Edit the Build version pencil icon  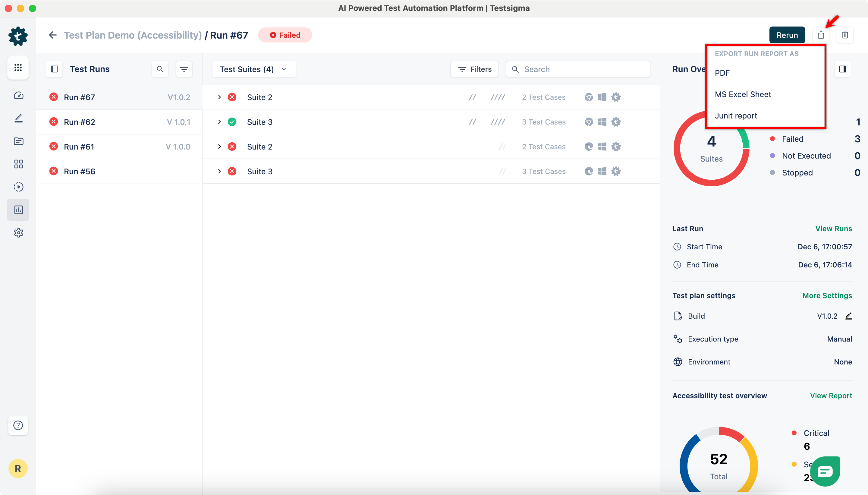coord(849,316)
